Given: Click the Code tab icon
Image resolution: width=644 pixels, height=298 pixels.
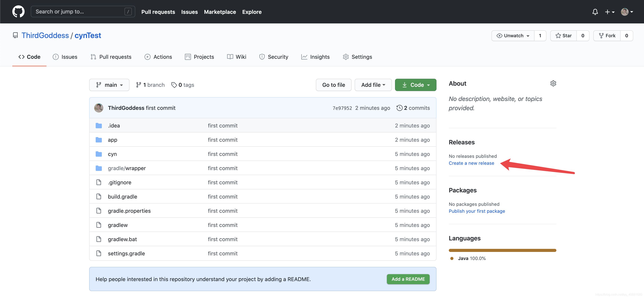Looking at the screenshot, I should tap(21, 57).
